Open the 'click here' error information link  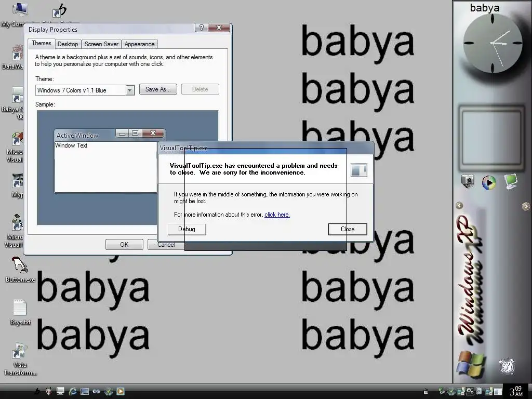(x=277, y=215)
